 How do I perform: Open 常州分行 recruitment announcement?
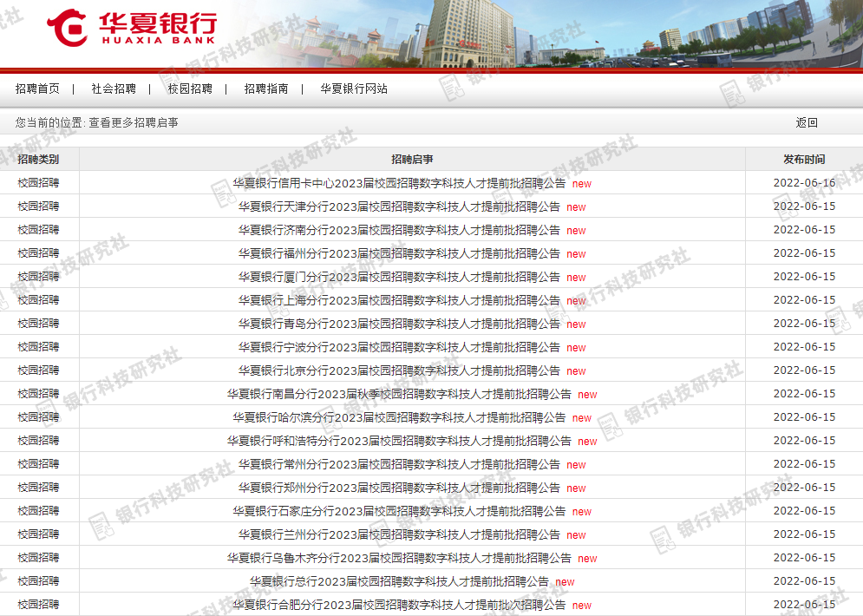pos(399,465)
